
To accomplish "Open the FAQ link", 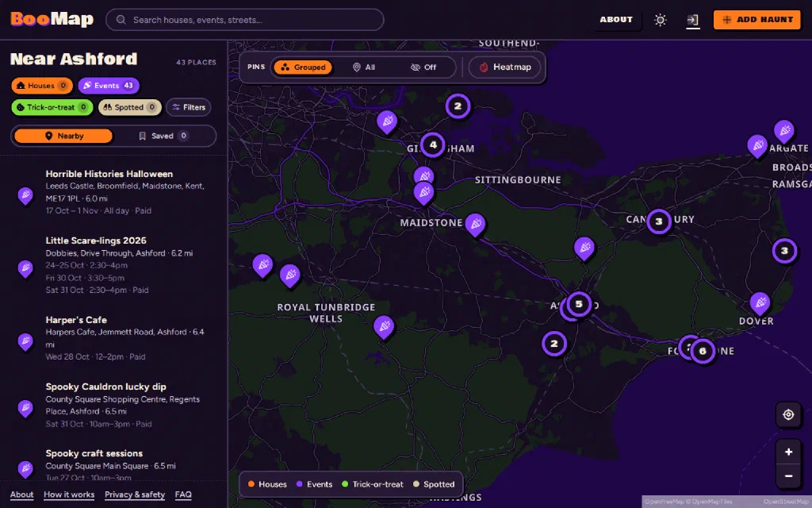I will [x=183, y=495].
